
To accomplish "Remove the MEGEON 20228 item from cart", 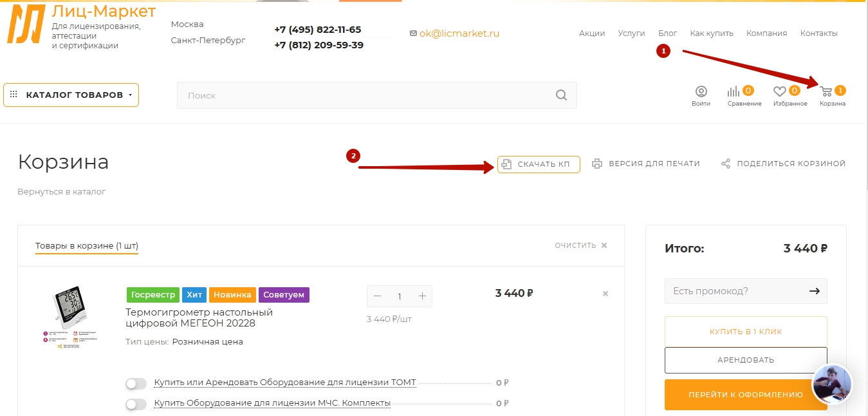I will coord(605,294).
